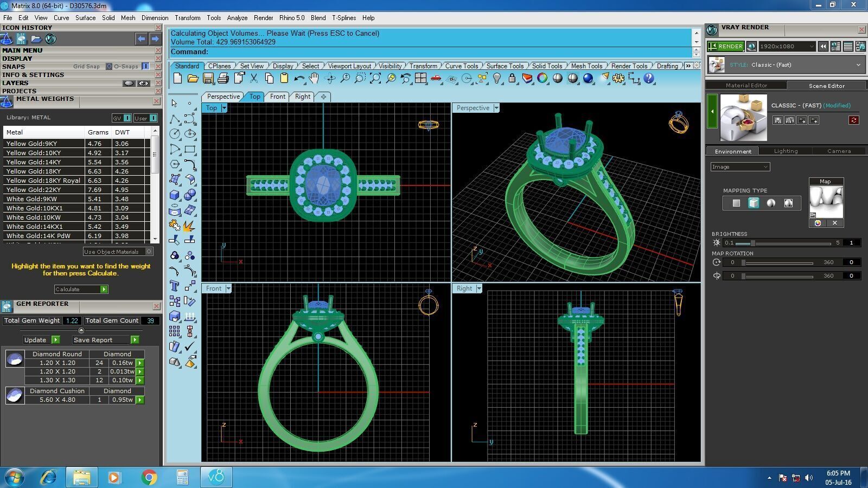Click the padlock Lock Objects icon
This screenshot has height=488, width=868.
[512, 79]
